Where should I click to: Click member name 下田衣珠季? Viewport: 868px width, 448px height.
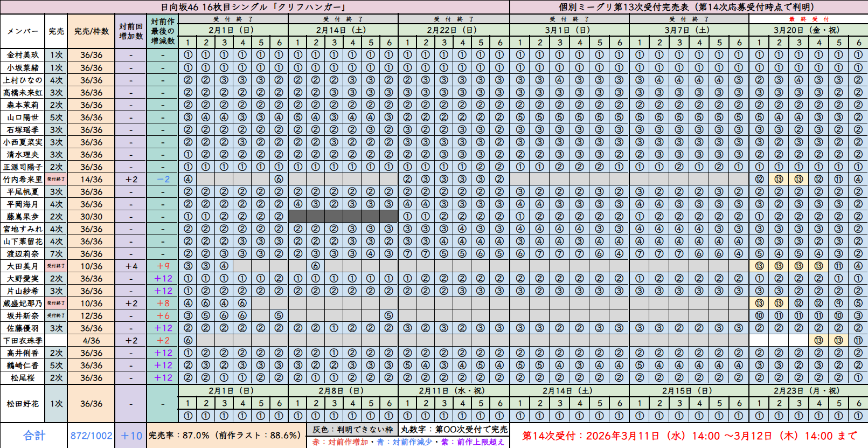[x=23, y=341]
